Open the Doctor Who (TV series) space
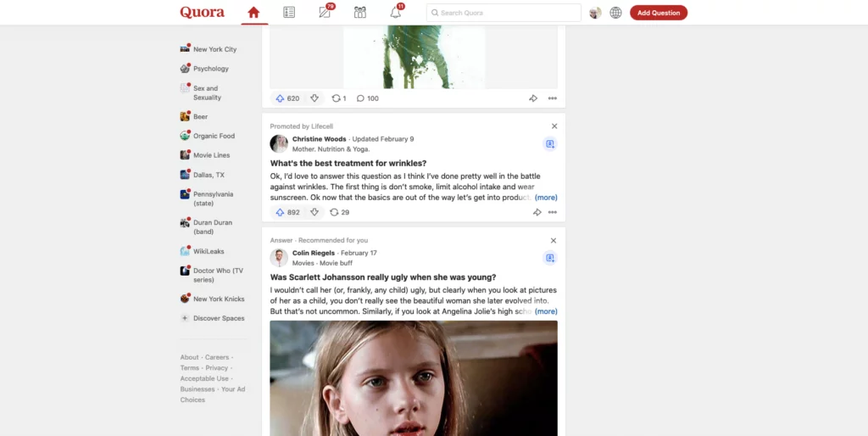This screenshot has width=868, height=436. pyautogui.click(x=212, y=275)
